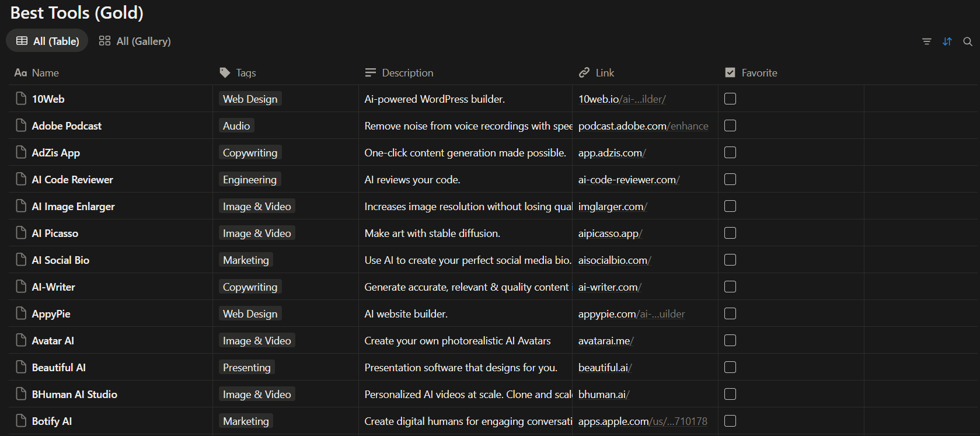The height and width of the screenshot is (436, 980).
Task: Click the Engineering tag
Action: pos(250,179)
